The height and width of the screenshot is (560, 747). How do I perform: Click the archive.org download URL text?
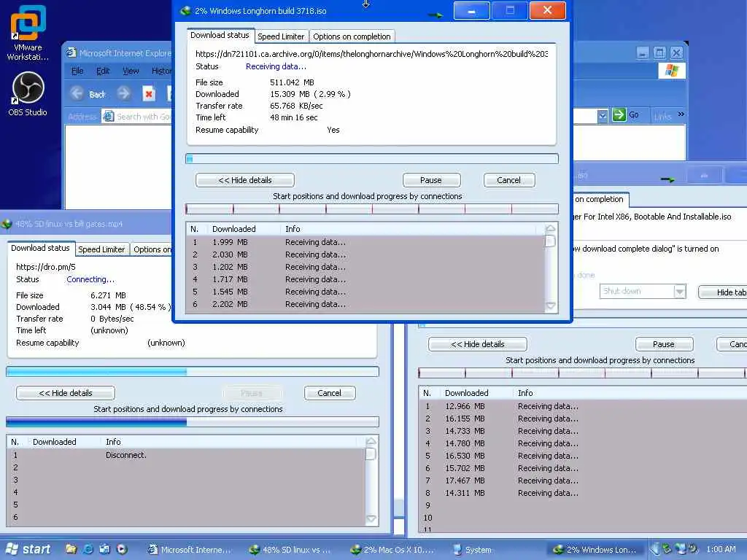coord(371,54)
